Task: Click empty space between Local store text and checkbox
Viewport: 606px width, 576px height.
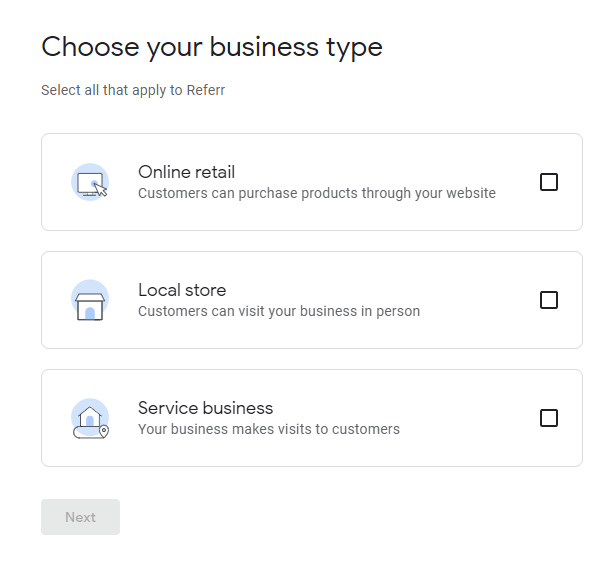Action: click(479, 300)
